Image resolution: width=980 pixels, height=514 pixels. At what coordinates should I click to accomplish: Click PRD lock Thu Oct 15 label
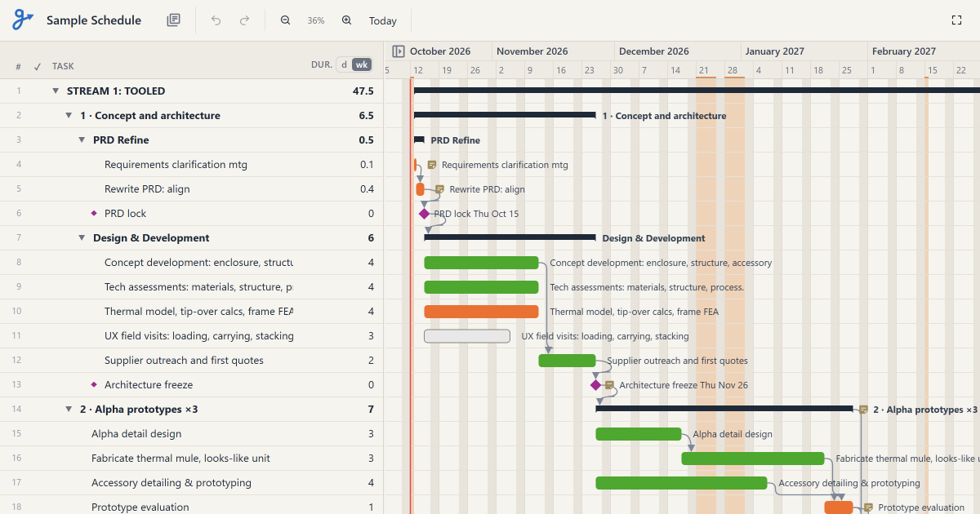pyautogui.click(x=476, y=214)
